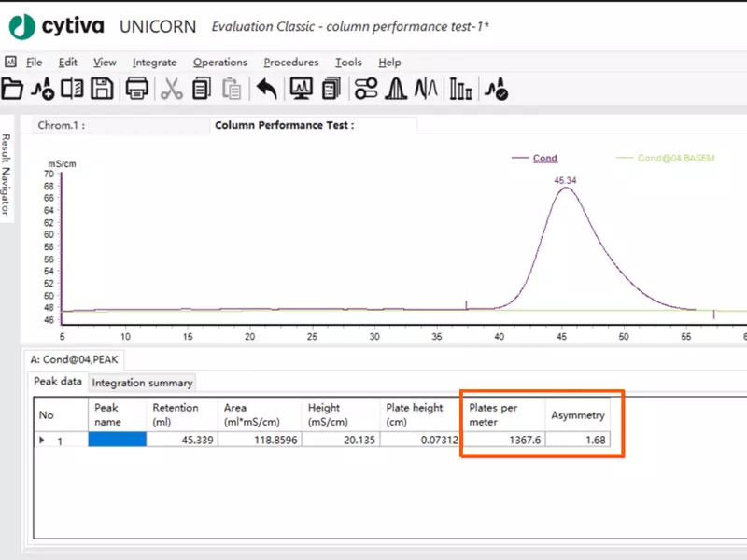Select the Chrom.1 tab
747x560 pixels.
[61, 125]
